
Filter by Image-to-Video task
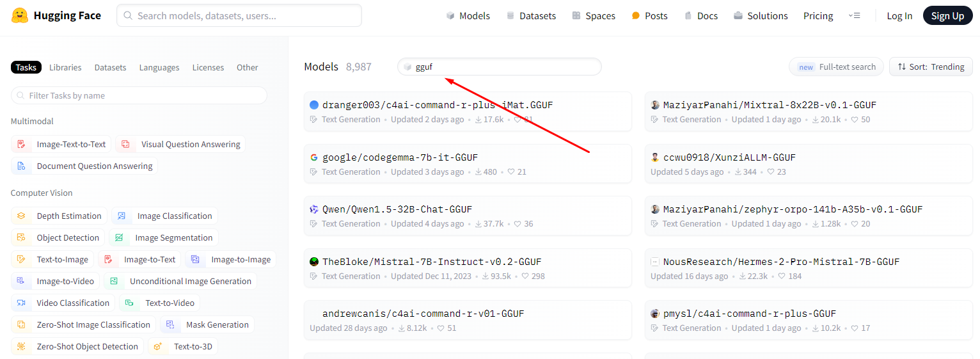[56, 281]
